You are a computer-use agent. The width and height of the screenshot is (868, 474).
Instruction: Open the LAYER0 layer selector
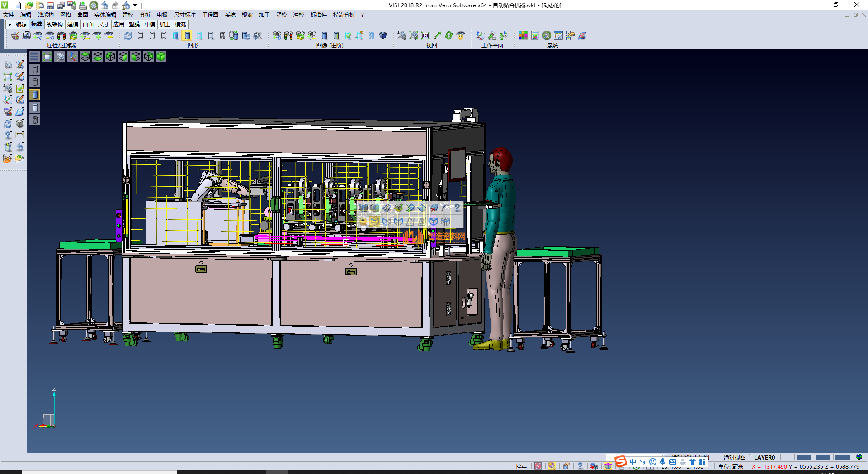coord(764,457)
